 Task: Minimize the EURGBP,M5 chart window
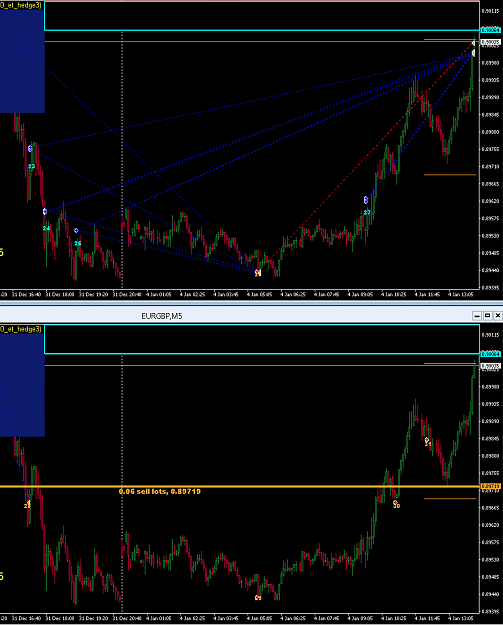click(477, 316)
